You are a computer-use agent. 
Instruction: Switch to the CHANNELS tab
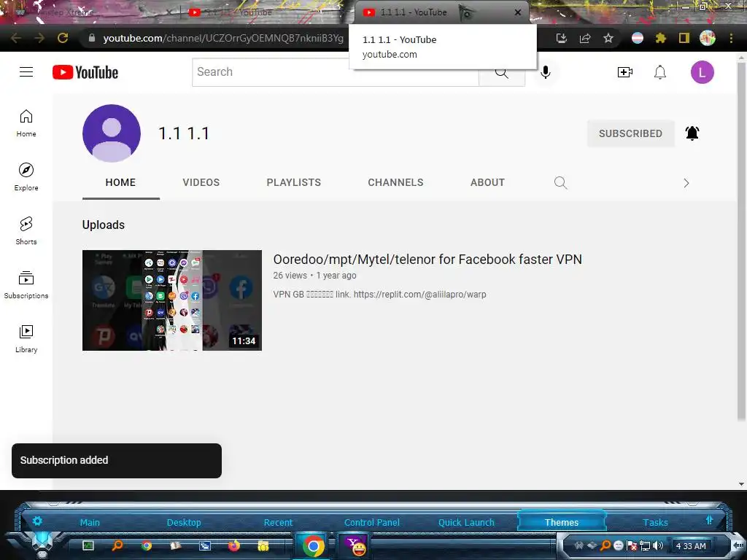(x=395, y=182)
